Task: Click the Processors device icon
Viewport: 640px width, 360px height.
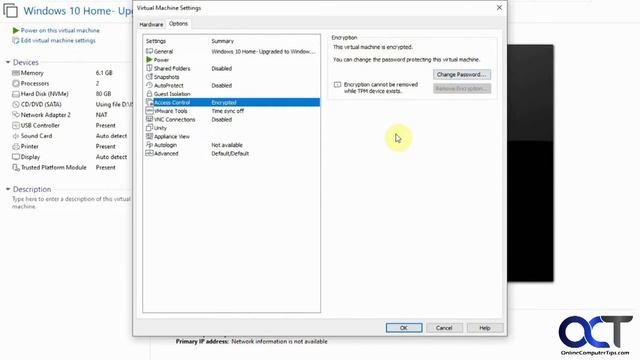Action: (x=16, y=83)
